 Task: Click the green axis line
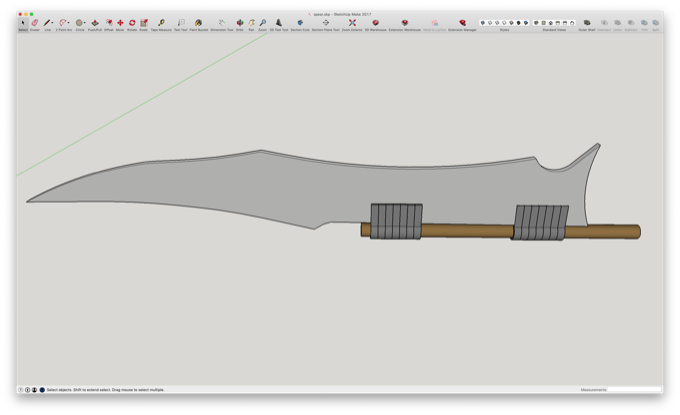coord(143,104)
